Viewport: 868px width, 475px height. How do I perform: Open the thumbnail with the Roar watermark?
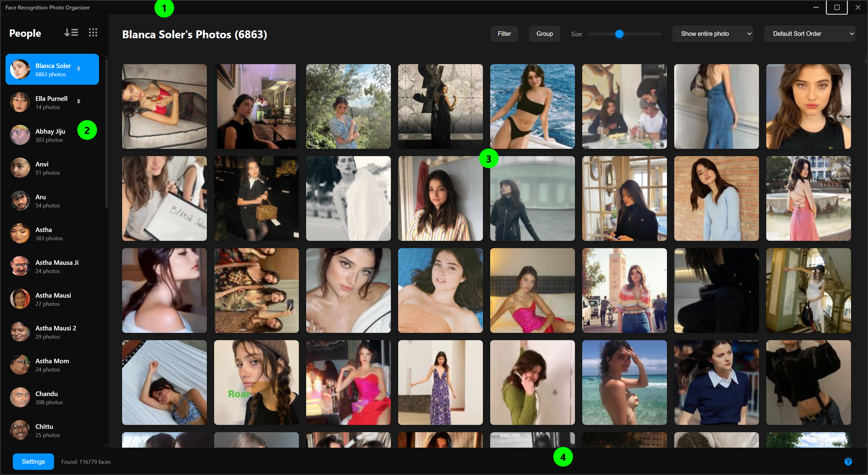tap(256, 382)
